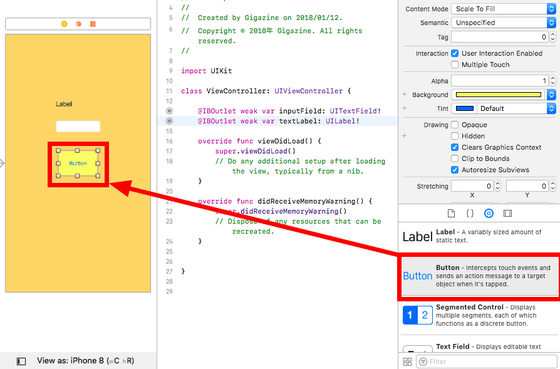Screen dimensions: 560x369
Task: Toggle Autoresize Subviews checkbox
Action: tap(455, 170)
